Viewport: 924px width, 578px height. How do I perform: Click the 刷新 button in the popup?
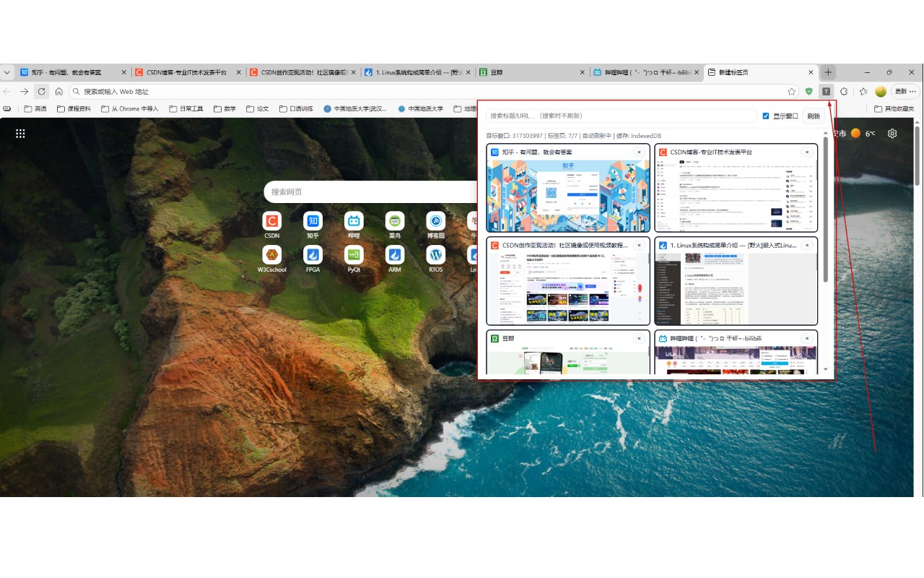tap(814, 116)
